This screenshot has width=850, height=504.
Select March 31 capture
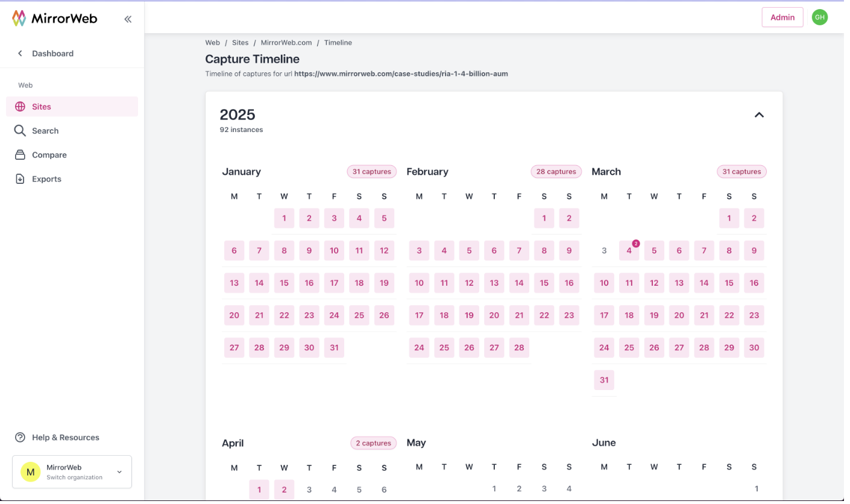point(604,380)
